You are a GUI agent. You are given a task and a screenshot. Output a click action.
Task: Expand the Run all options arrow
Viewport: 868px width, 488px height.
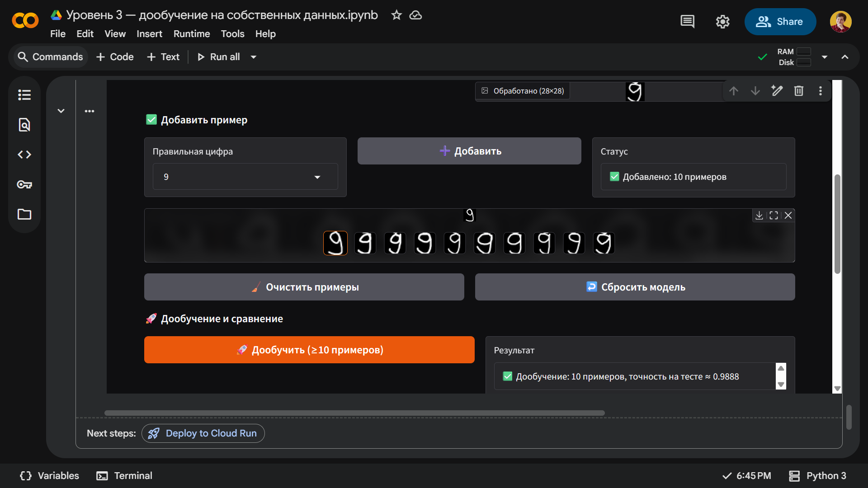pos(254,57)
